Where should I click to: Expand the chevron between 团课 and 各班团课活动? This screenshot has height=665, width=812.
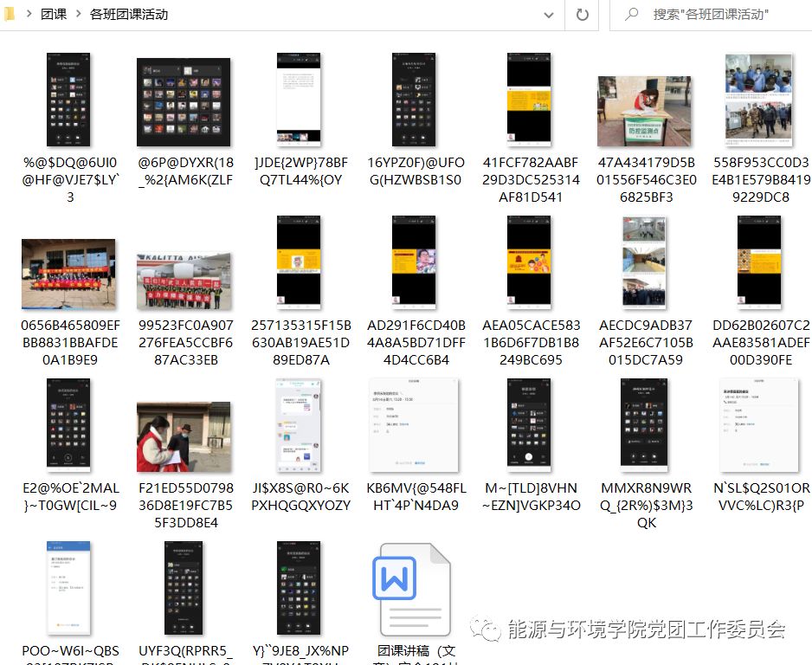pos(77,15)
